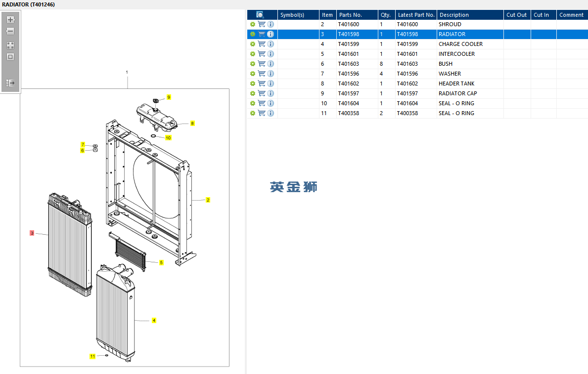Add WASHER T401596 to the cart
Screen dimensions: 588x374
(x=262, y=74)
